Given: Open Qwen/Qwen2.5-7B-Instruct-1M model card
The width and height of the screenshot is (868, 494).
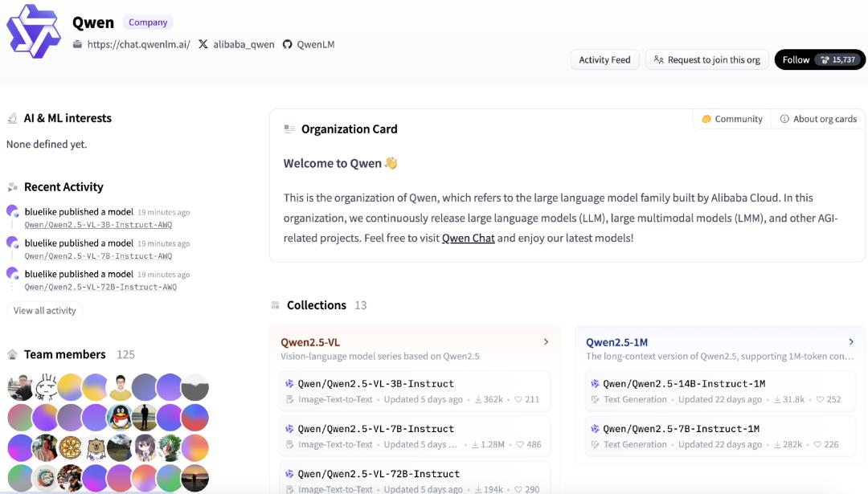Looking at the screenshot, I should click(x=719, y=436).
